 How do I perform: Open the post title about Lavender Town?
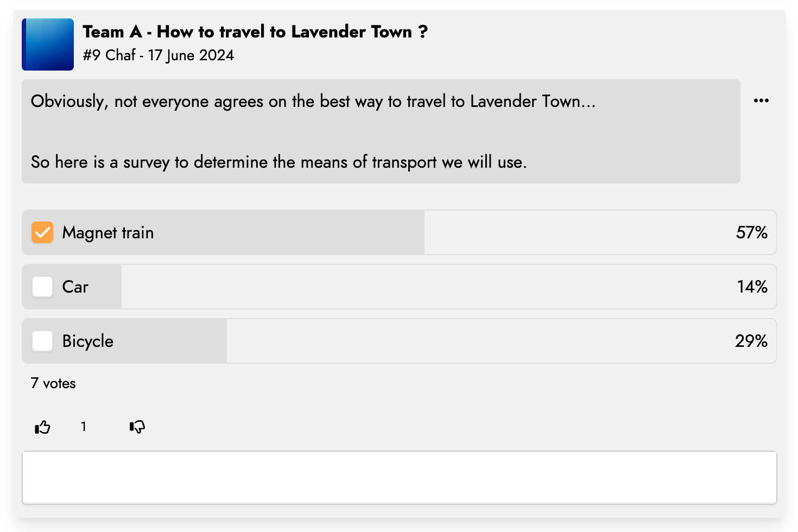(255, 31)
